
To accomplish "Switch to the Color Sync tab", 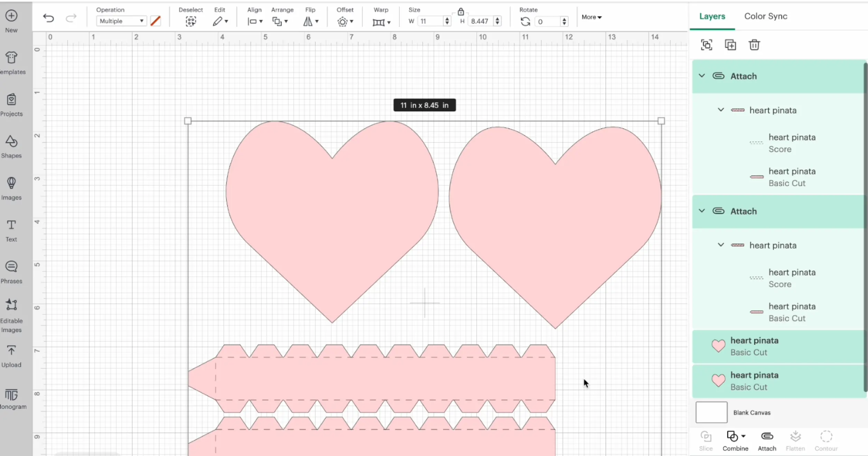I will tap(765, 16).
